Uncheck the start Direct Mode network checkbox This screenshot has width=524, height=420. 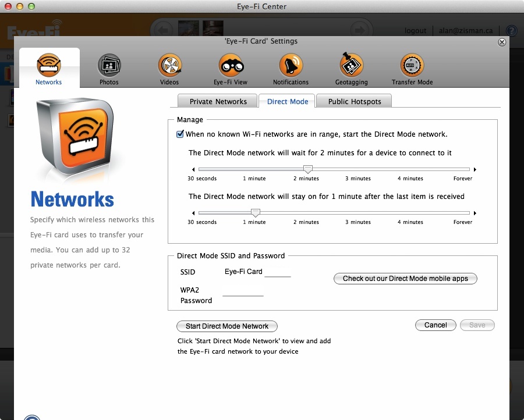(x=180, y=134)
